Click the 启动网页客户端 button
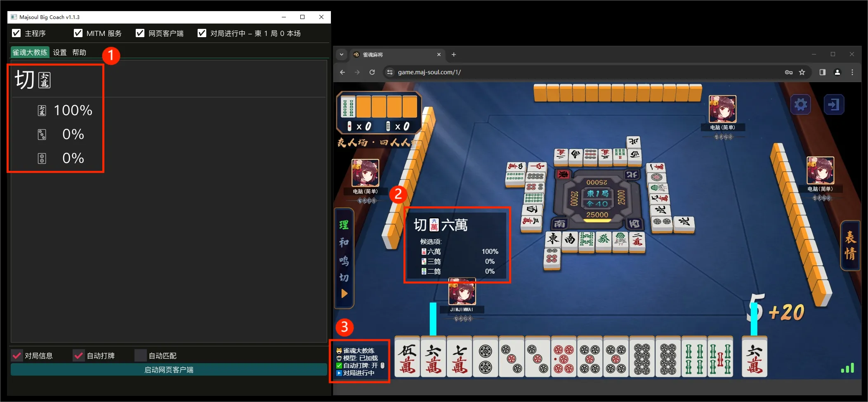 [x=169, y=370]
